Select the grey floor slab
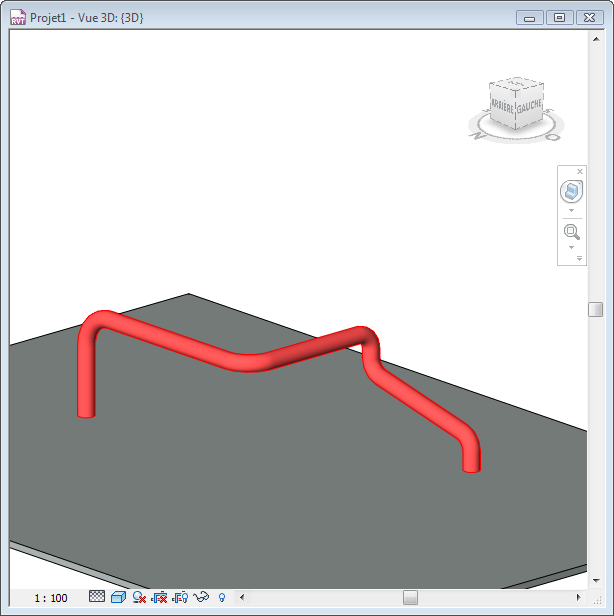This screenshot has height=616, width=614. (x=275, y=471)
